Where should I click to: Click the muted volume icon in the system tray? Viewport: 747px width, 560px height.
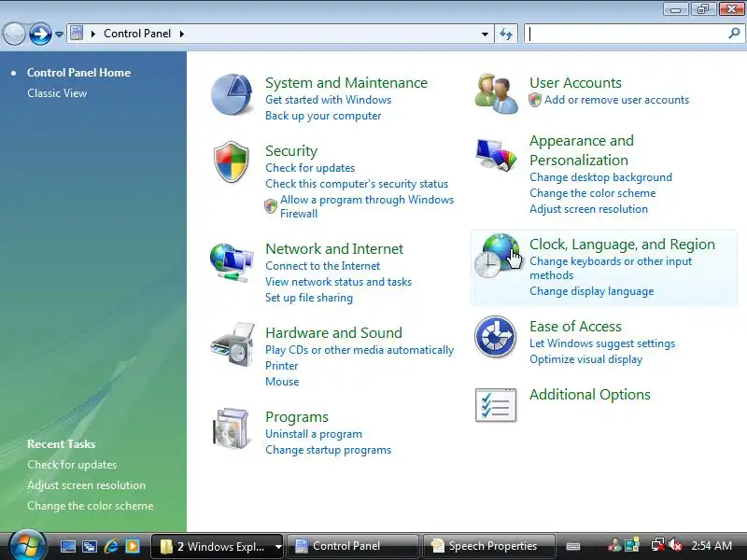point(675,545)
